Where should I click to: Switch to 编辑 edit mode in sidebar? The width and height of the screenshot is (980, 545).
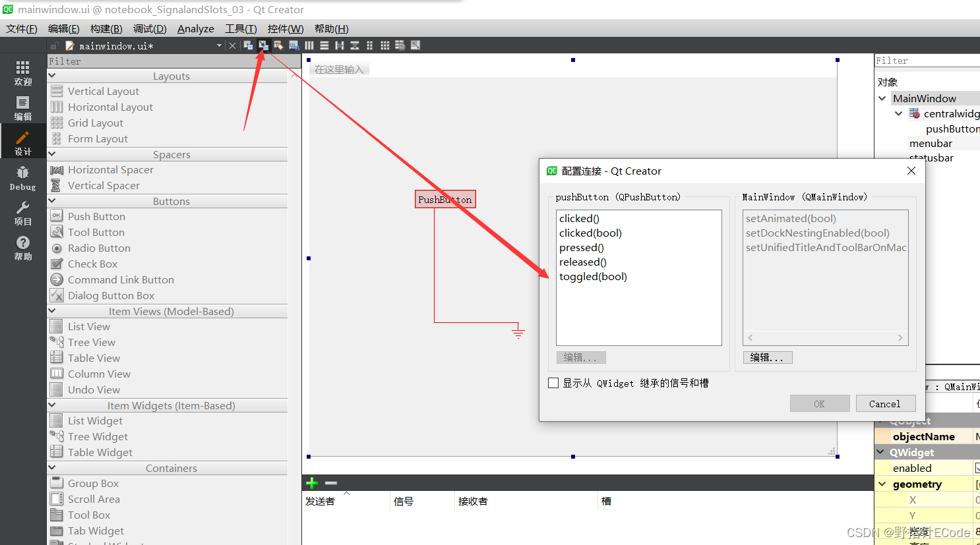23,108
